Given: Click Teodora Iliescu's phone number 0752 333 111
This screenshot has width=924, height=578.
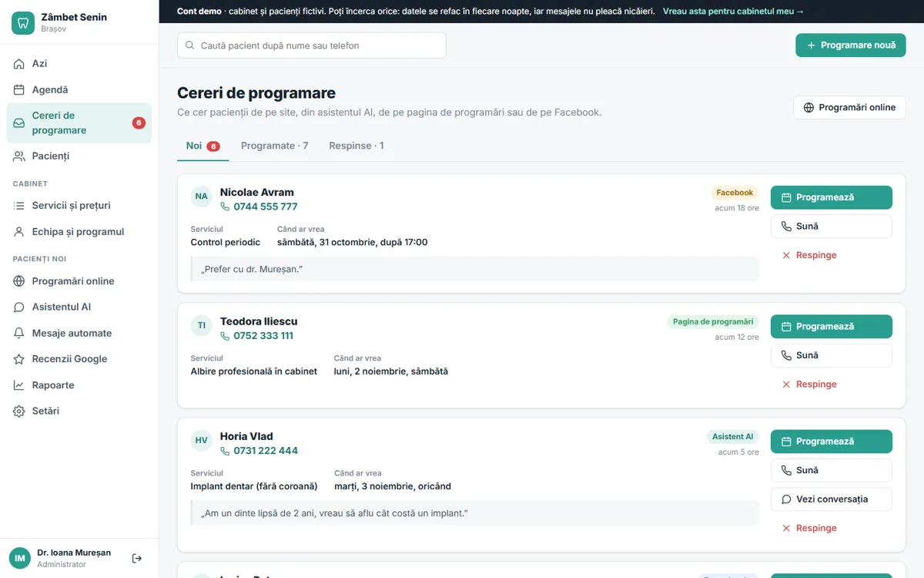Looking at the screenshot, I should pyautogui.click(x=256, y=336).
